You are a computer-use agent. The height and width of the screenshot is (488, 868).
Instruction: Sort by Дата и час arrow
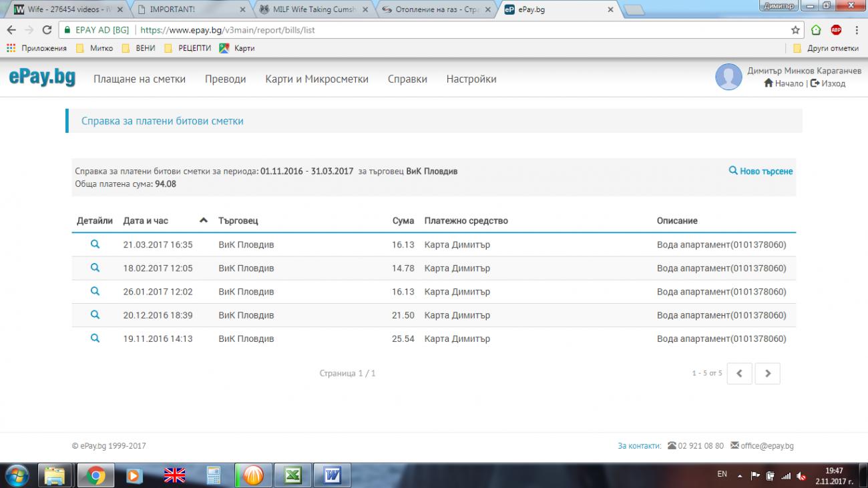[x=204, y=220]
